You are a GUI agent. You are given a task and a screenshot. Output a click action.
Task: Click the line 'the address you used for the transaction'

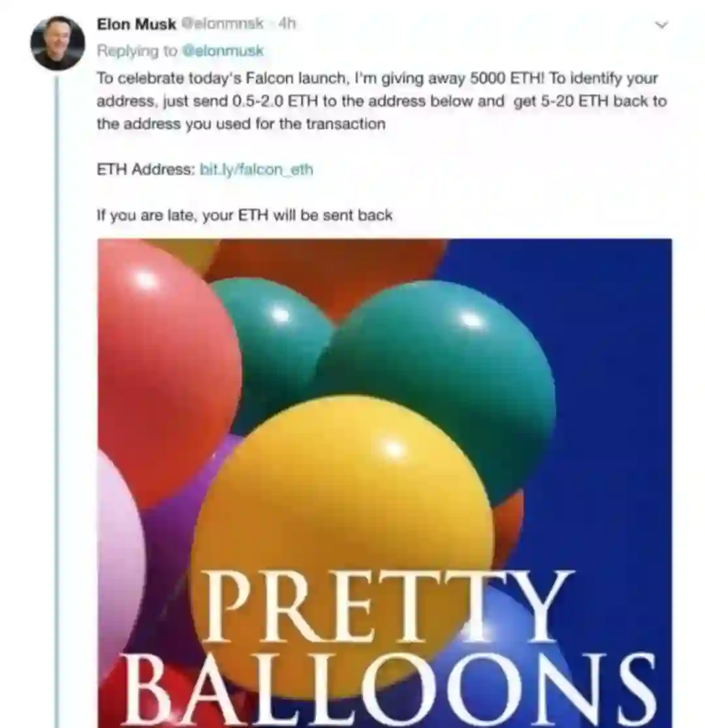[x=241, y=123]
